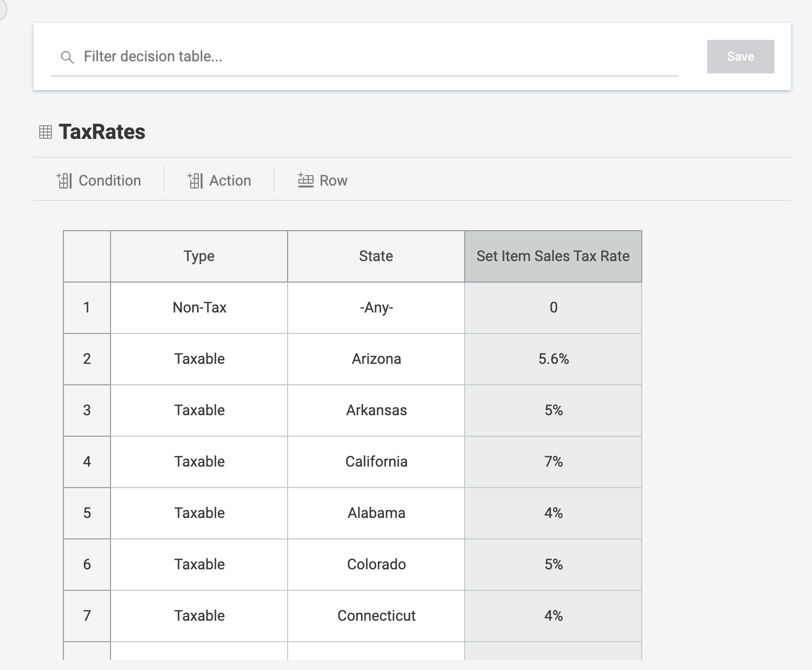Select Set Item Sales Tax Rate header
812x670 pixels.
pos(553,256)
